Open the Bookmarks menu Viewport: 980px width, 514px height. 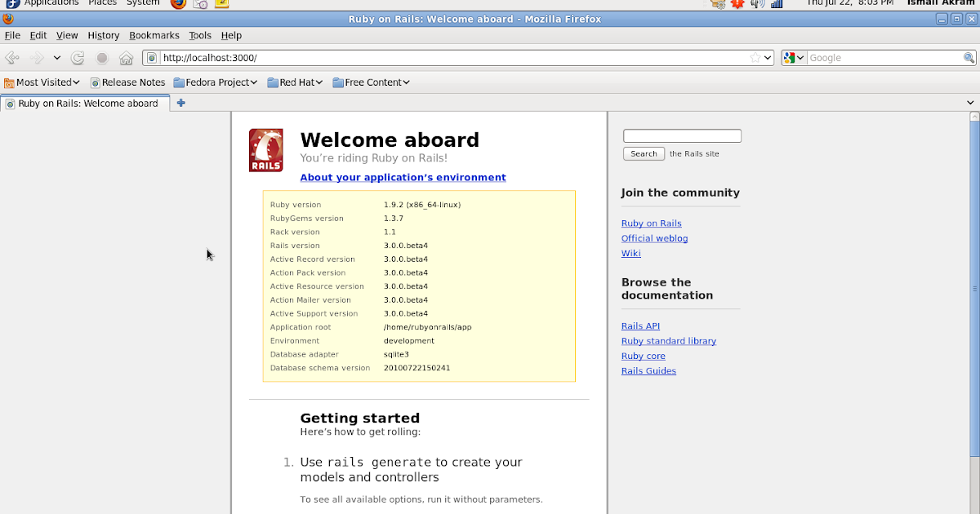(x=154, y=35)
